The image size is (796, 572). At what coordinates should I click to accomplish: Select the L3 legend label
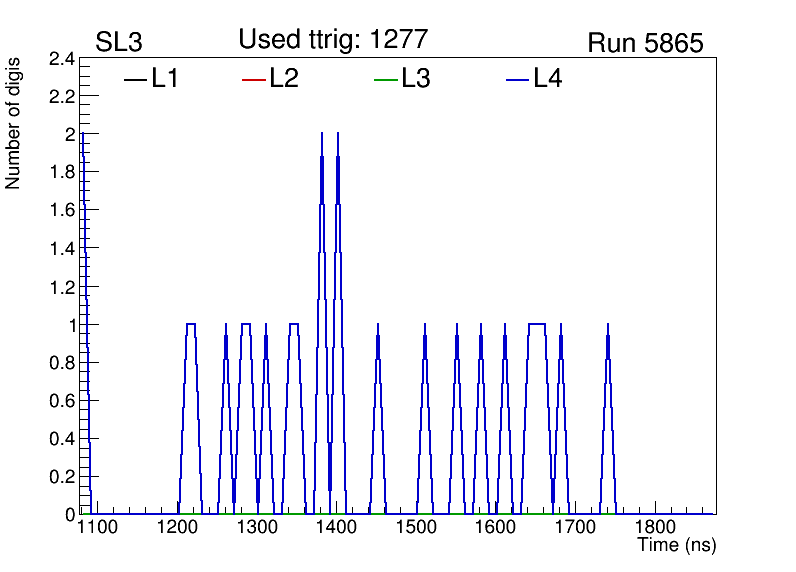click(x=416, y=79)
